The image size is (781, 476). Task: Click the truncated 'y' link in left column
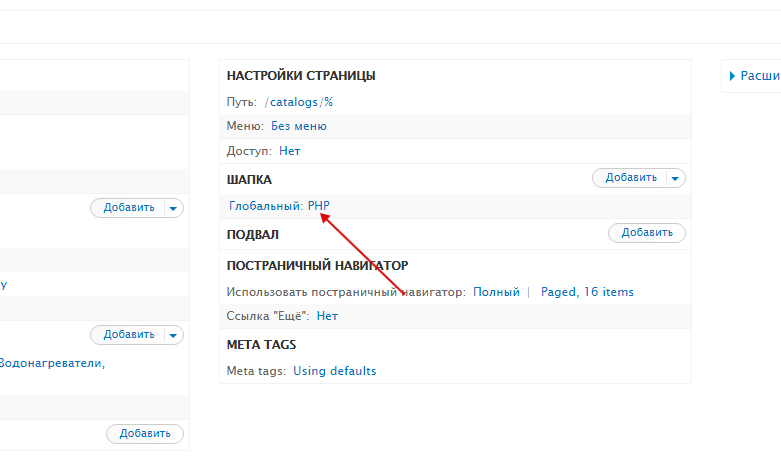coord(4,284)
